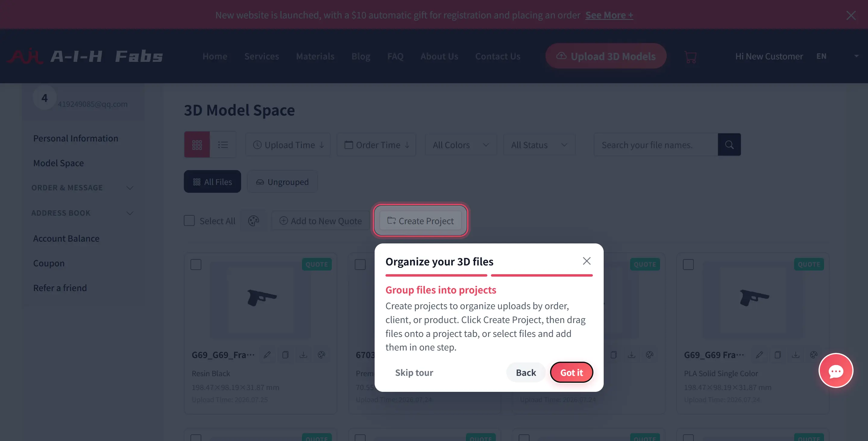Download the PLA Solid Single Color model
The image size is (868, 441).
pyautogui.click(x=796, y=355)
